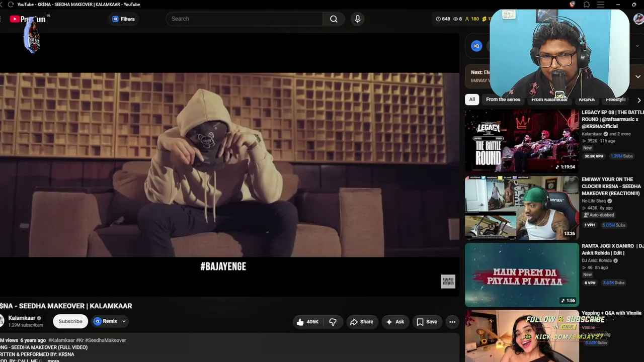
Task: Open the Legacy EP 08 Battle Round thumbnail
Action: coord(522,140)
